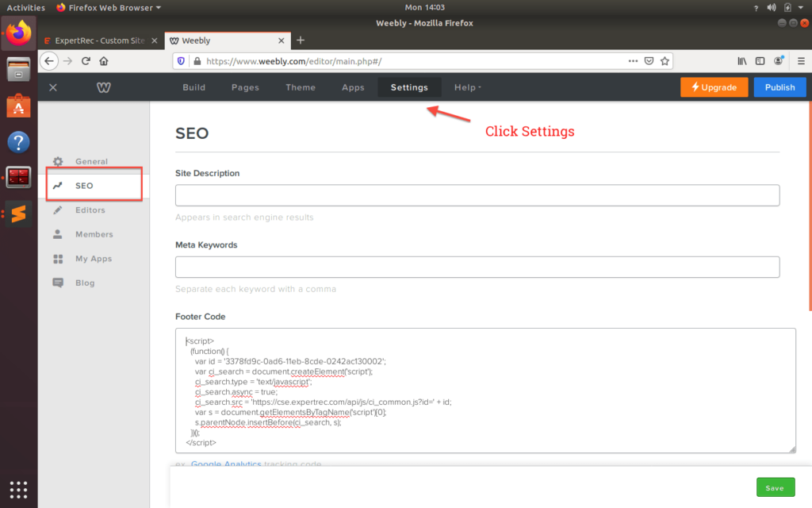This screenshot has height=508, width=812.
Task: Reload the current page
Action: tap(86, 60)
